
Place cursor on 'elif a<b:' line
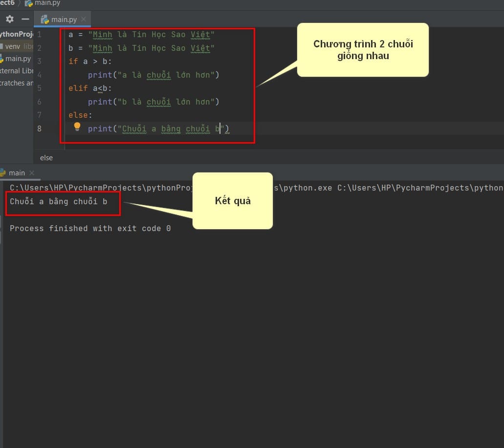[x=90, y=88]
